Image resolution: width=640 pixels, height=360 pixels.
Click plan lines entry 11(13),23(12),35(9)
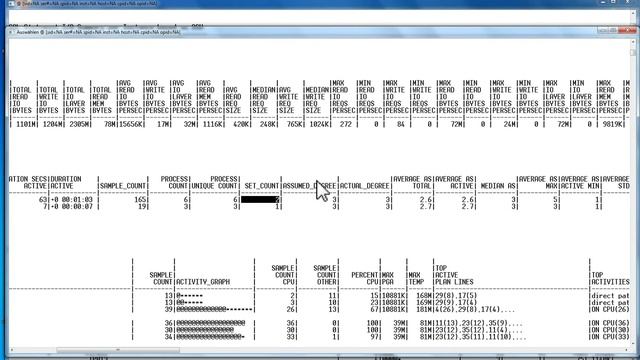(479, 323)
